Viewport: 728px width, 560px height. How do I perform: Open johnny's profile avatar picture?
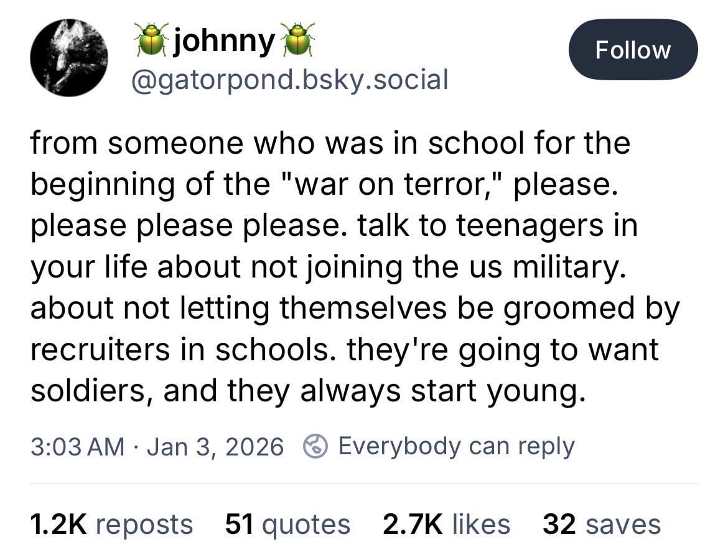point(69,58)
